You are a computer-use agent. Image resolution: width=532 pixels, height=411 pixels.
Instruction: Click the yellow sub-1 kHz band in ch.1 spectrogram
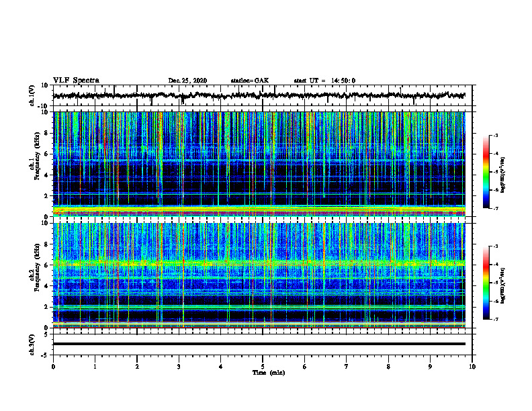tap(259, 210)
